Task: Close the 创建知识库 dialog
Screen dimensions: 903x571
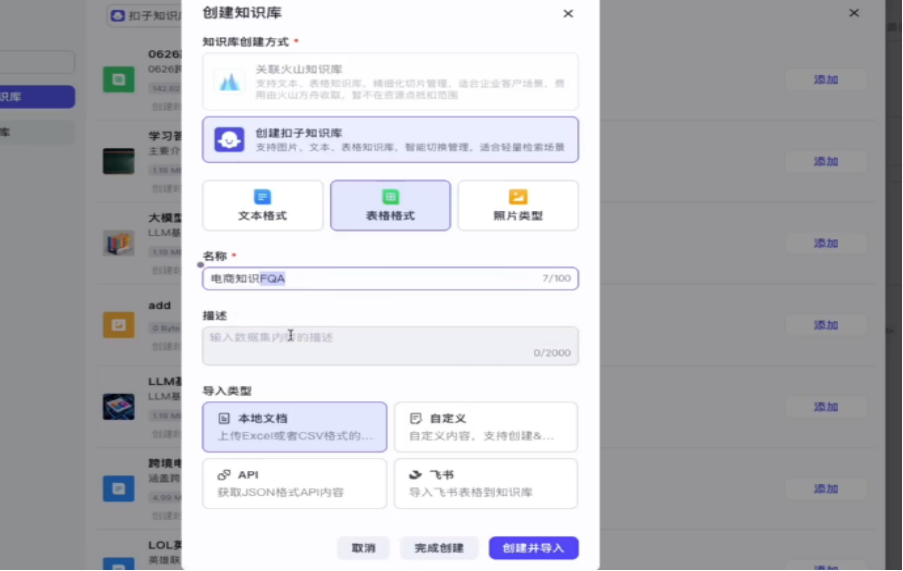Action: (x=568, y=13)
